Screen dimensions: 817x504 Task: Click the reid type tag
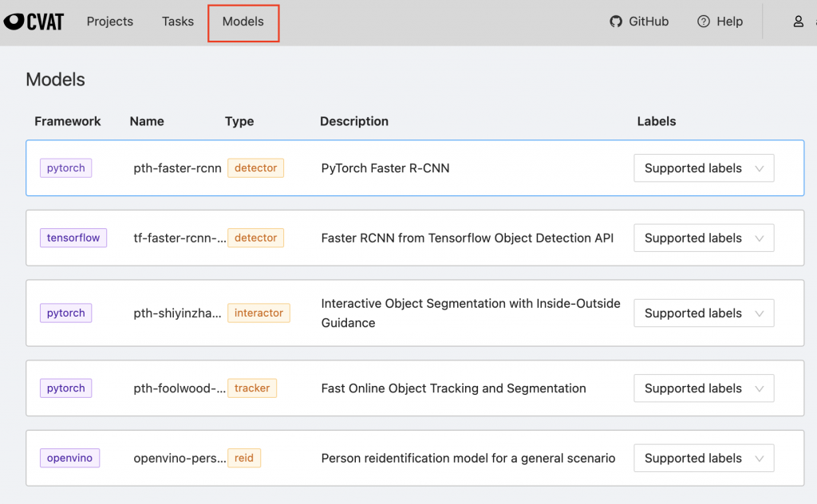[x=244, y=458]
